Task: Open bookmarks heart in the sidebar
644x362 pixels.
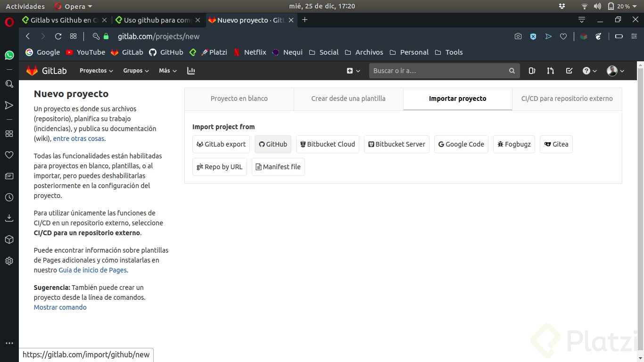Action: (9, 155)
